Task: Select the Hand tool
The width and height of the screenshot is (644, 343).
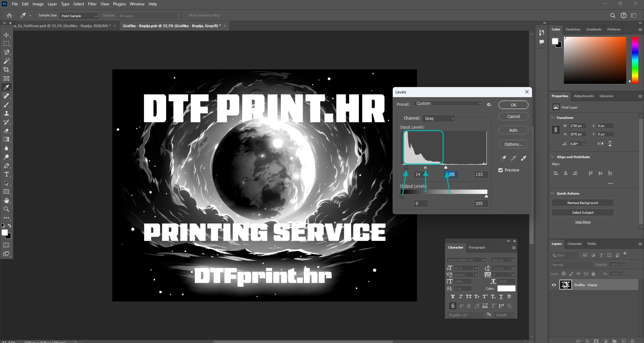Action: pos(6,200)
